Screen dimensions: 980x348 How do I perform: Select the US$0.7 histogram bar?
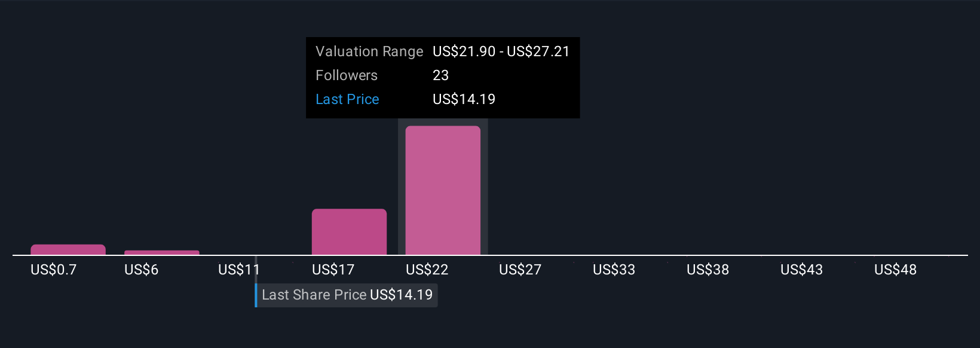(68, 250)
